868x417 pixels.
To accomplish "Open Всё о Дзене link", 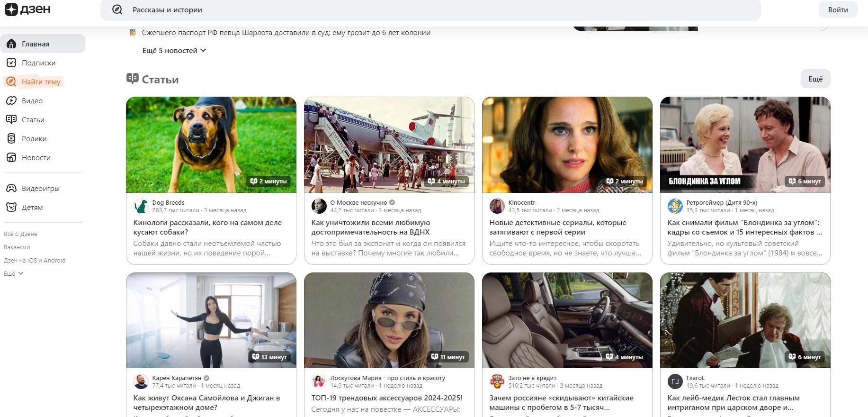I will pyautogui.click(x=20, y=234).
